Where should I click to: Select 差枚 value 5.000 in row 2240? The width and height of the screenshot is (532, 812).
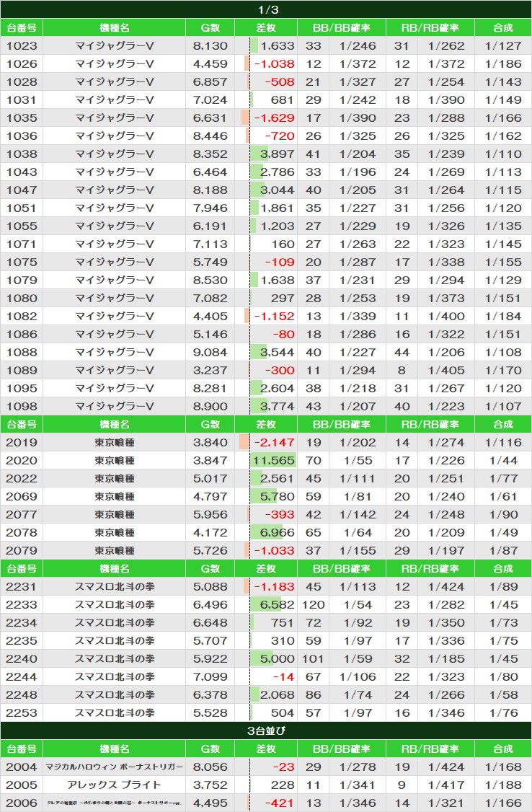coord(278,659)
